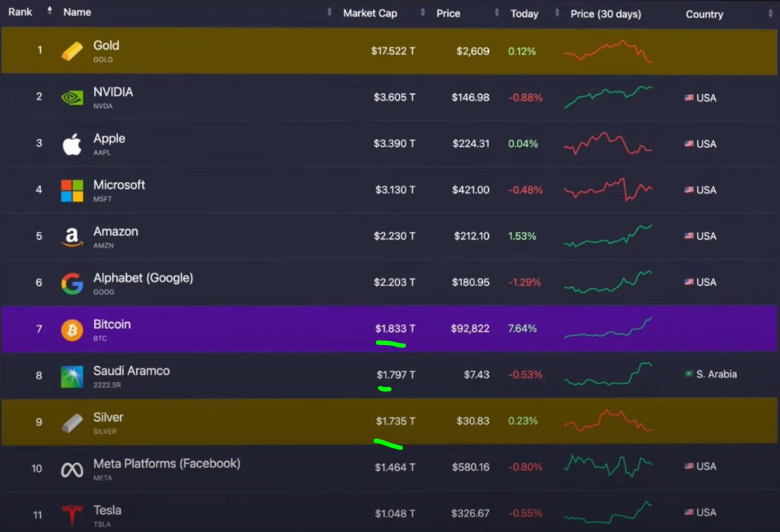Select the Apple logo
780x532 pixels.
click(x=71, y=144)
